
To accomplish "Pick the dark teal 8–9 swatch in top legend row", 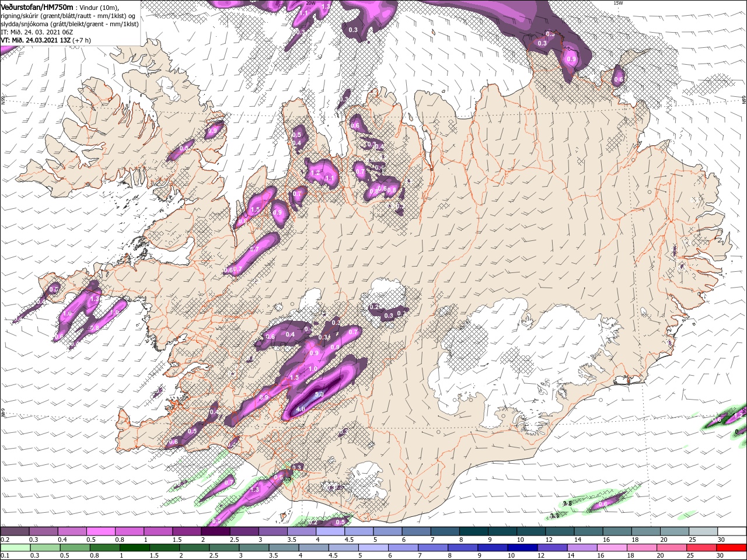I will coord(474,531).
